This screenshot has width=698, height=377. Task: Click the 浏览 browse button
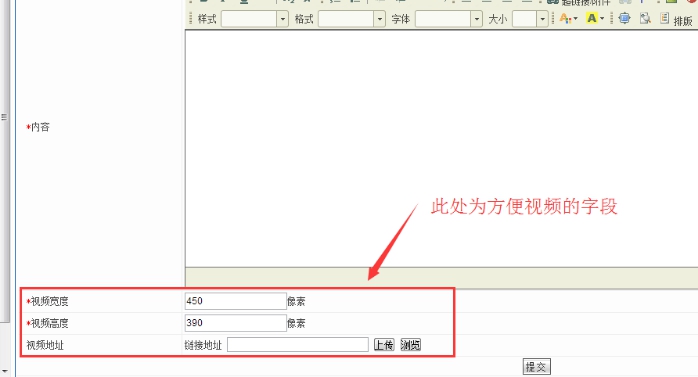coord(410,345)
